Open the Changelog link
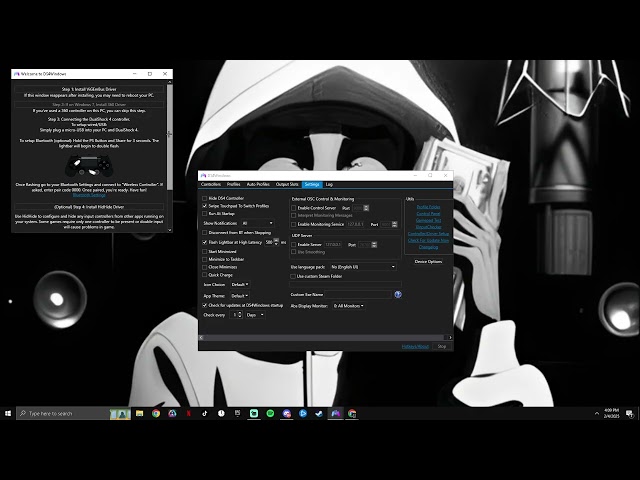This screenshot has width=640, height=480. [428, 247]
